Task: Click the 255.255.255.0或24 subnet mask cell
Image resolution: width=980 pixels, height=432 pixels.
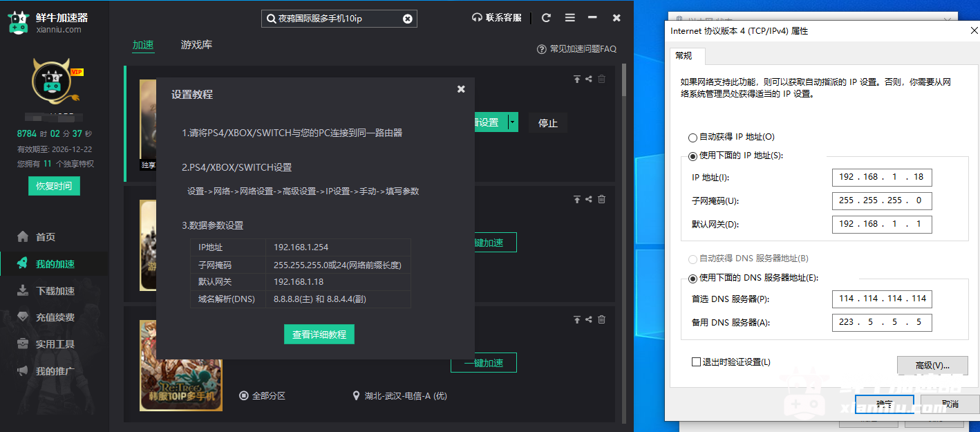Action: 338,265
